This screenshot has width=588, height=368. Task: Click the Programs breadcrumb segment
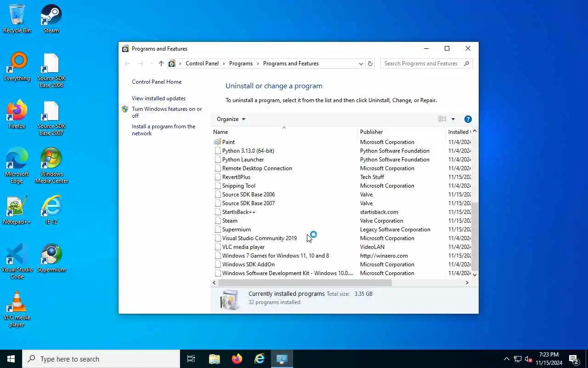coord(241,63)
